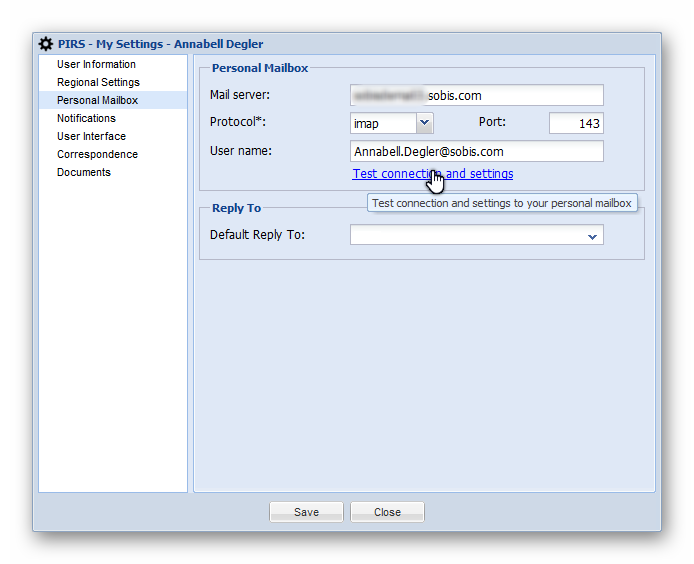
Task: Click the Protocol field label
Action: tap(238, 123)
